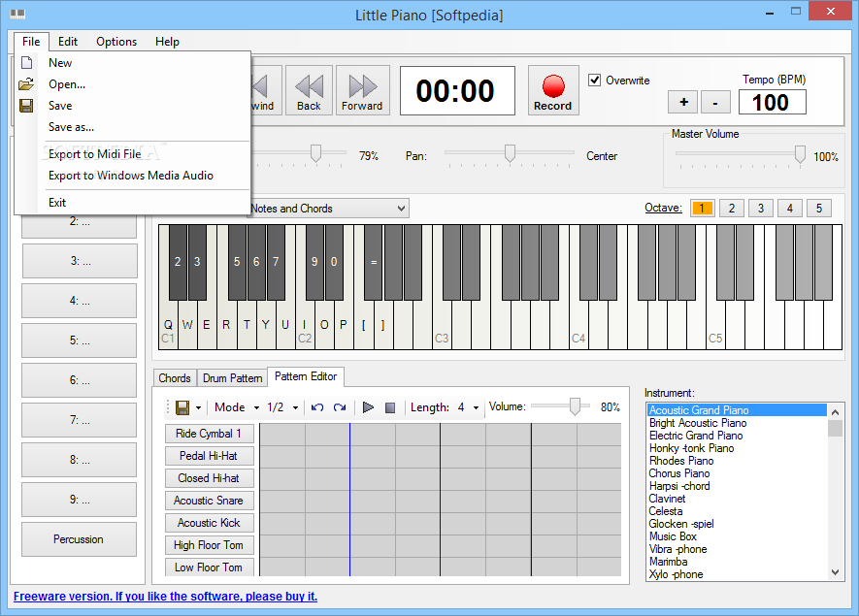Select track button 5: ...
The image size is (859, 616).
coord(80,340)
